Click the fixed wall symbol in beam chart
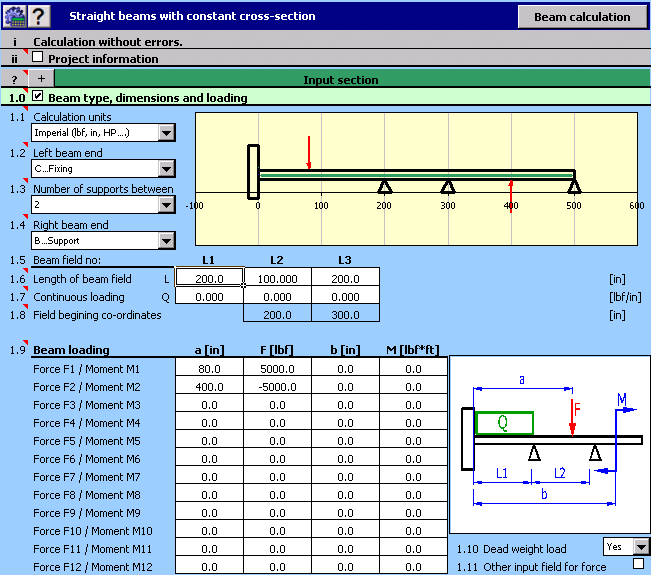The image size is (651, 575). (x=253, y=172)
